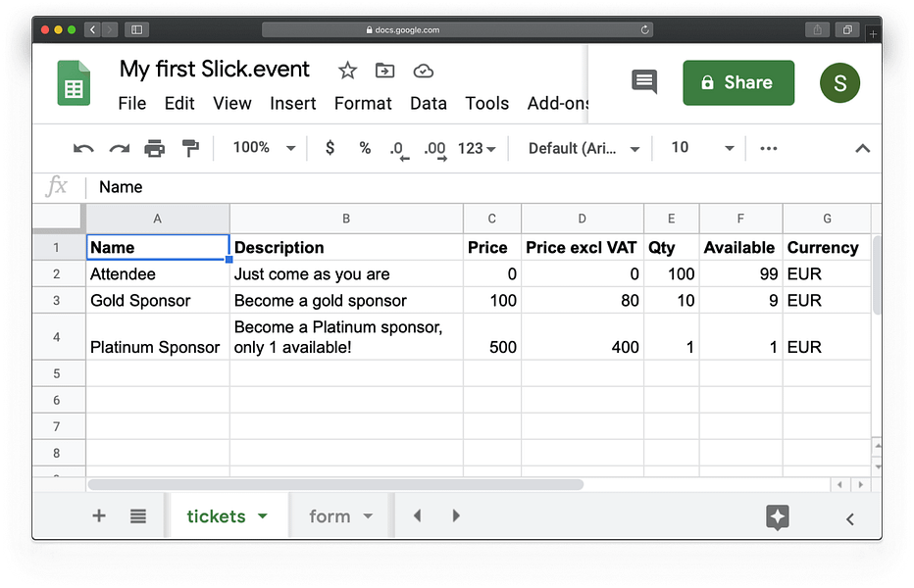Reload the page in browser address bar
The height and width of the screenshot is (588, 914).
[644, 29]
